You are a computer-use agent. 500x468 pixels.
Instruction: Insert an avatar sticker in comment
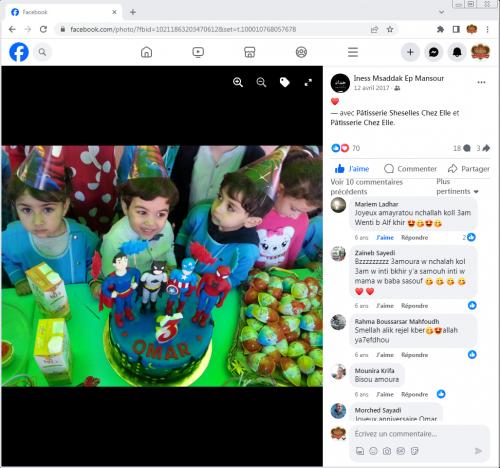(x=360, y=451)
